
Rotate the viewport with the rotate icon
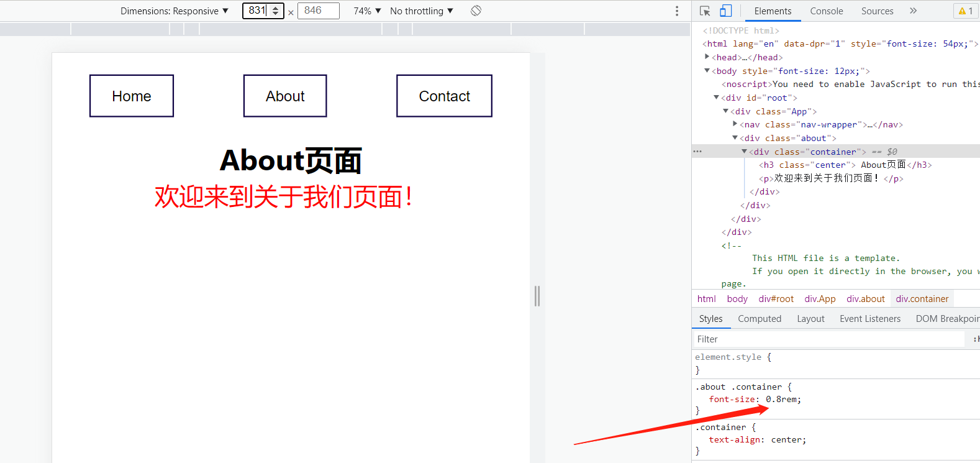(476, 11)
